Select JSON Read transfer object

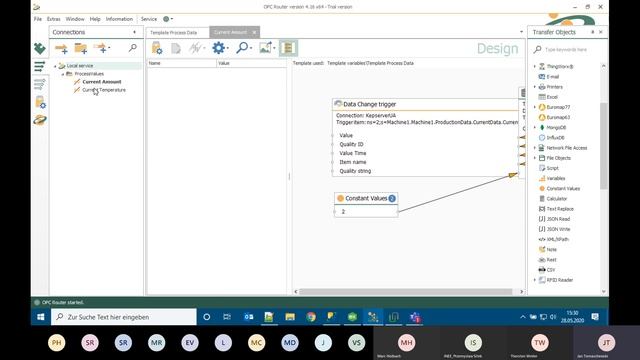coord(558,219)
